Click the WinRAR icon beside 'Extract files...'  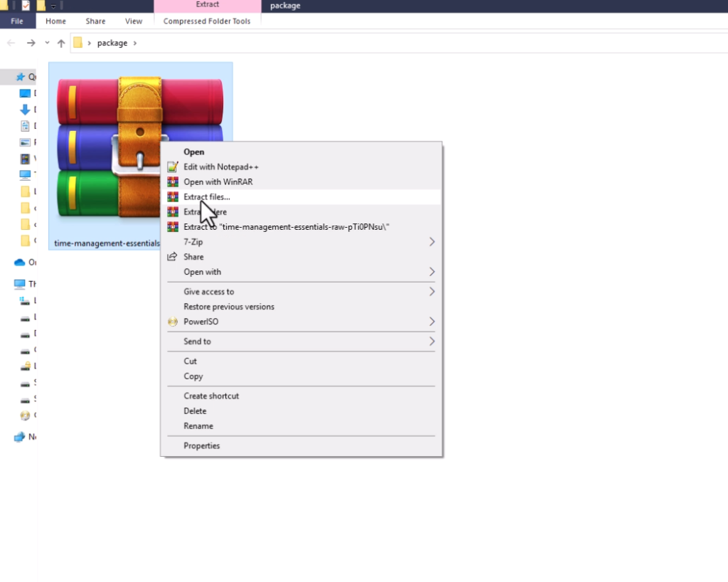(x=172, y=197)
